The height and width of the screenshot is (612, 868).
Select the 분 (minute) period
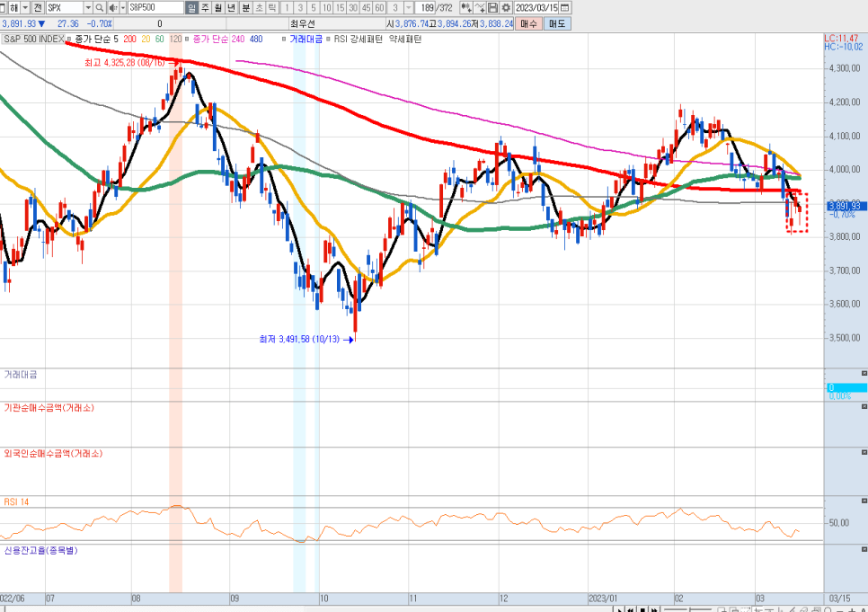[x=245, y=8]
